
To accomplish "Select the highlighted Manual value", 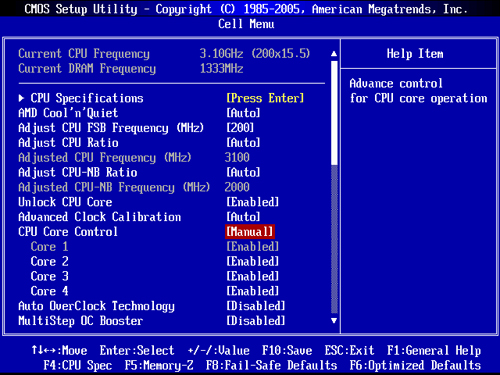I will tap(250, 232).
